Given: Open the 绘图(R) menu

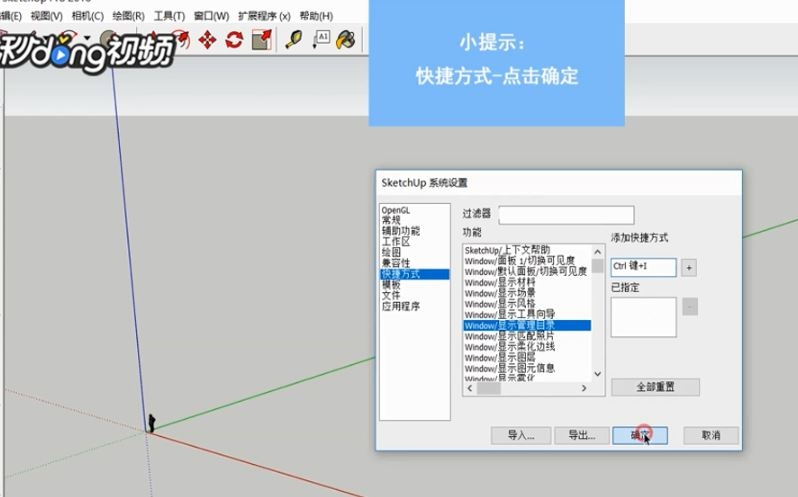Looking at the screenshot, I should pyautogui.click(x=128, y=16).
